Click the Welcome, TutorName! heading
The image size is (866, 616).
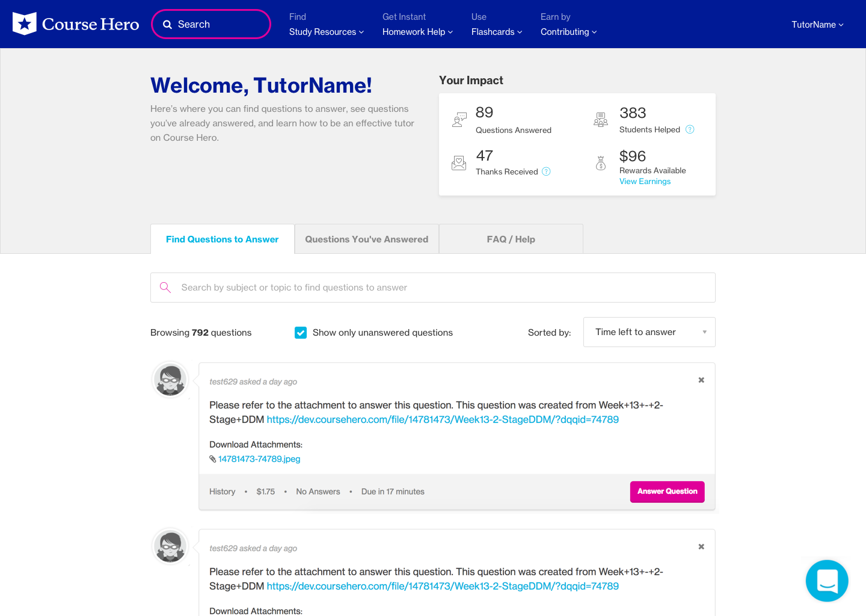click(261, 85)
